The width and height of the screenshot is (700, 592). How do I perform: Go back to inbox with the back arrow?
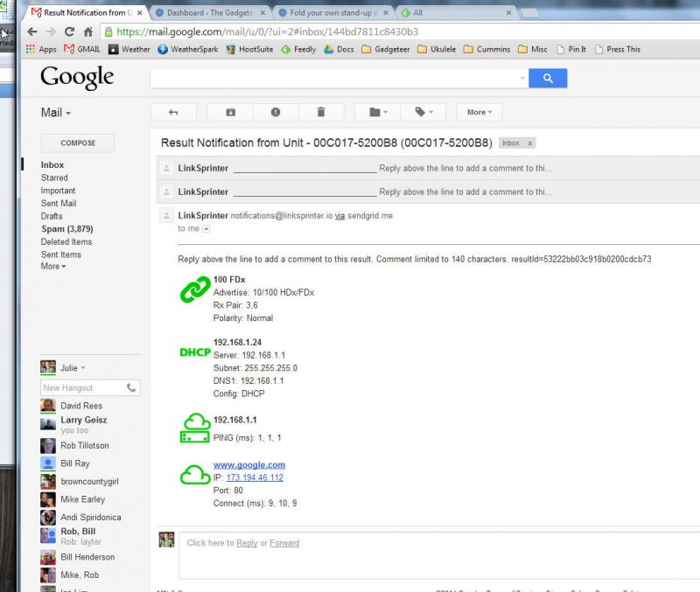point(173,112)
